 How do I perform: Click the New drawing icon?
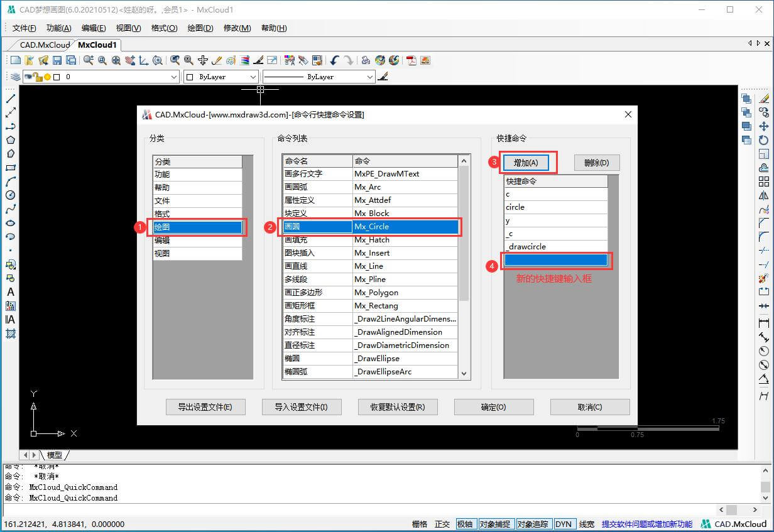tap(16, 60)
